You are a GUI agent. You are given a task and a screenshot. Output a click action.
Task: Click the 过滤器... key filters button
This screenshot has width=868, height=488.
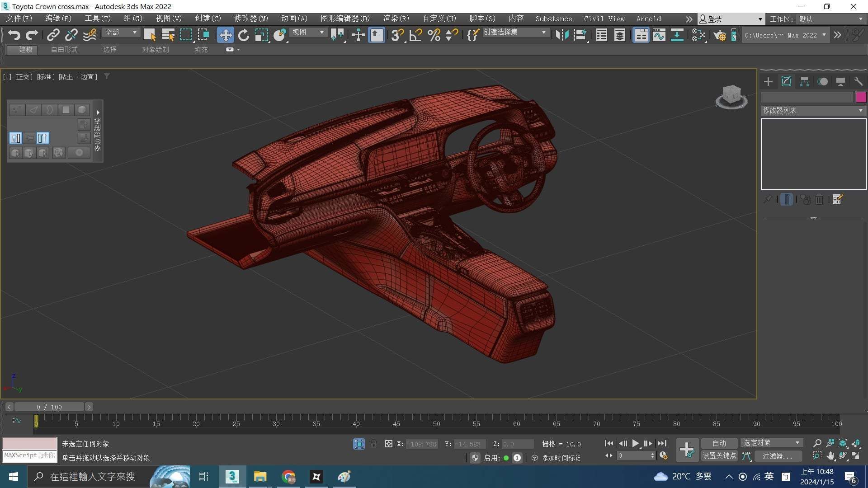777,456
